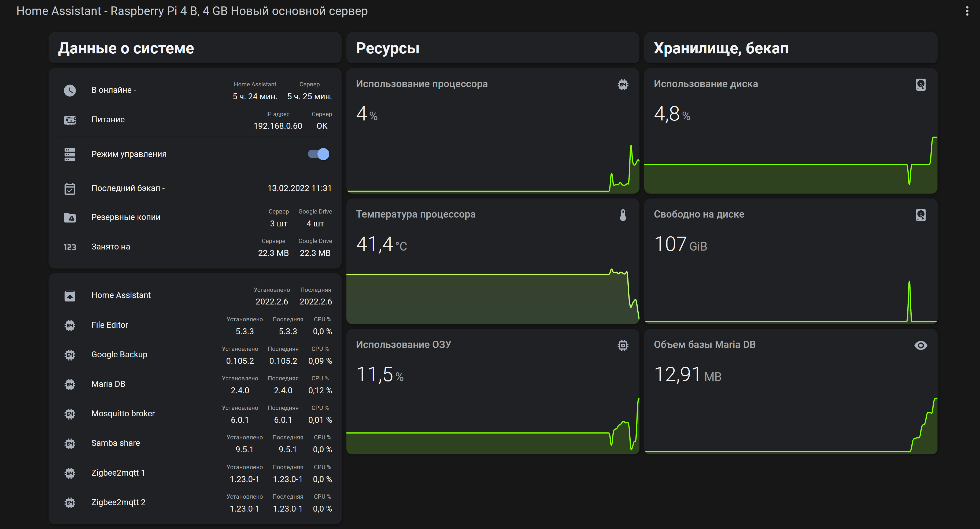The height and width of the screenshot is (529, 980).
Task: Click the Google Drive backup count 4 шт
Action: (x=315, y=224)
